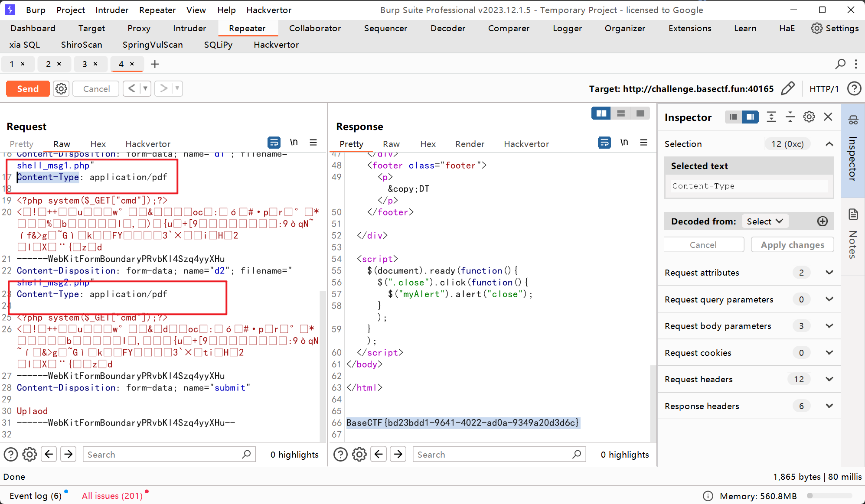Go forward to next request arrow
865x504 pixels.
(x=163, y=88)
